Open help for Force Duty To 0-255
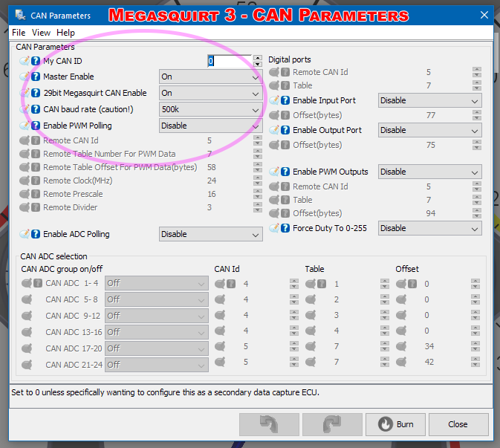This screenshot has width=500, height=448. point(285,228)
